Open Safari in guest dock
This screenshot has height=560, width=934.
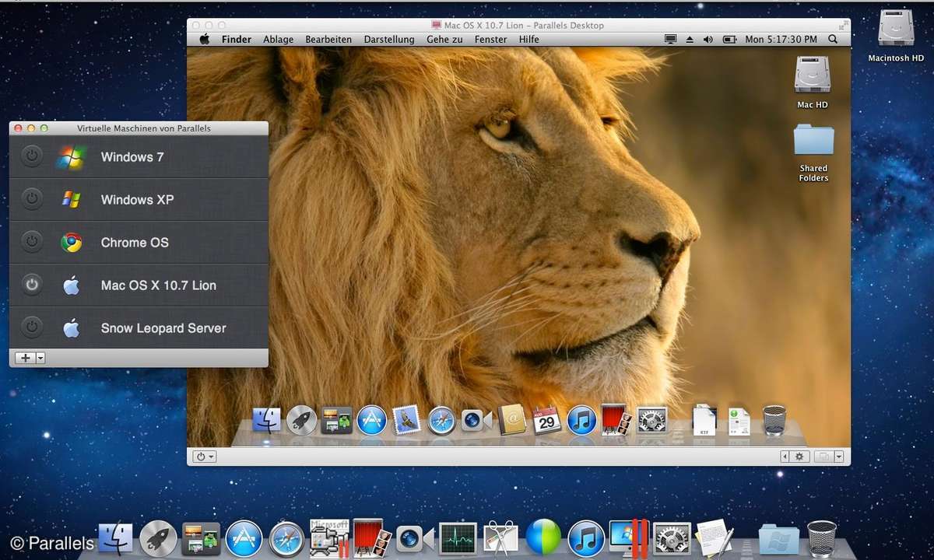(441, 420)
